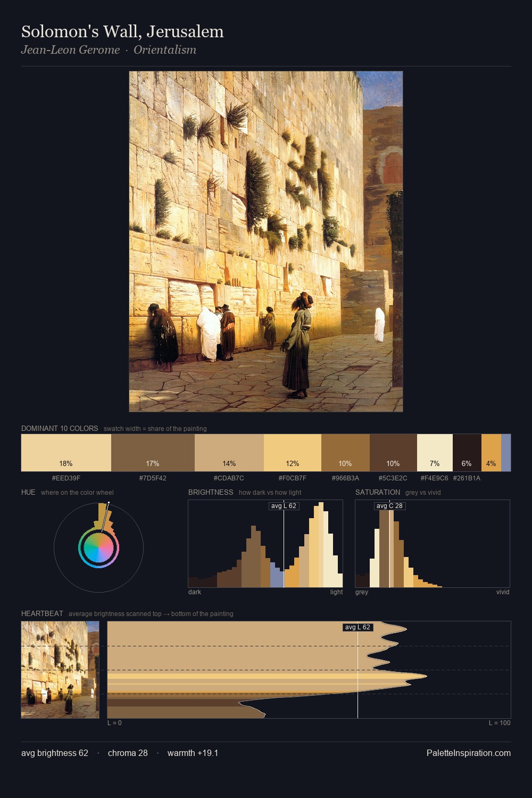This screenshot has height=798, width=532.
Task: Click the HEARTBEAT section heading
Action: [x=42, y=613]
